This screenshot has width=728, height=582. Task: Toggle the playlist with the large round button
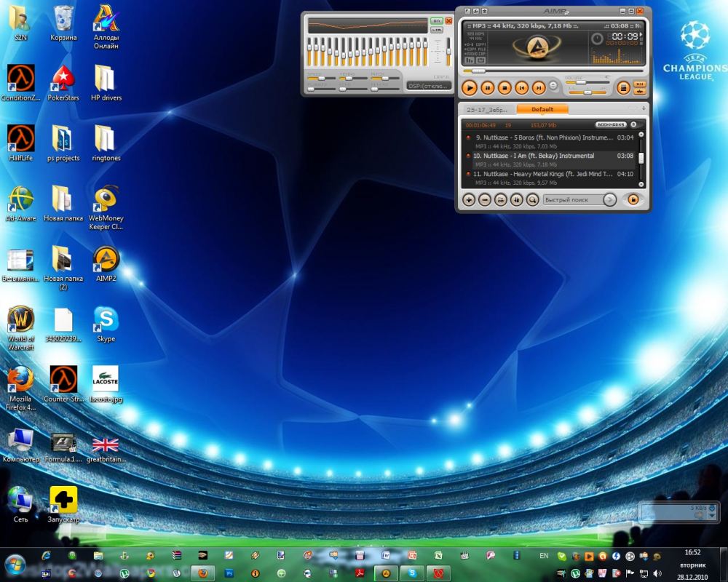624,87
